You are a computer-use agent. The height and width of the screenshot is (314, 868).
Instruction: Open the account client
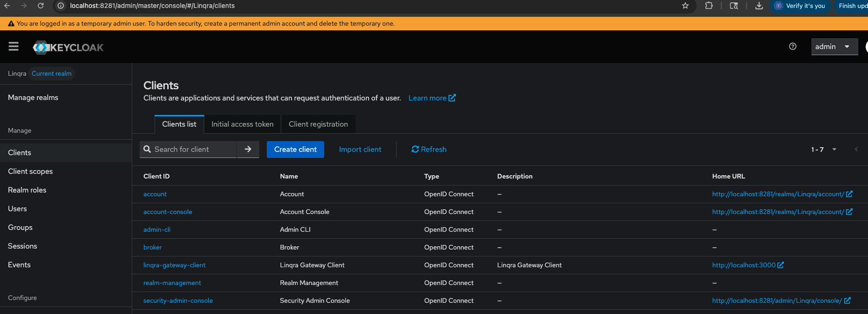coord(155,194)
